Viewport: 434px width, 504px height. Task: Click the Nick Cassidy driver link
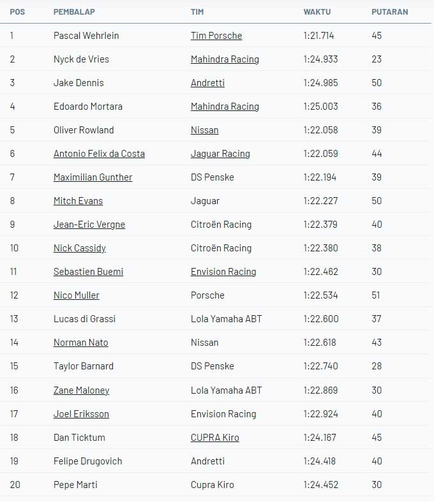[80, 248]
